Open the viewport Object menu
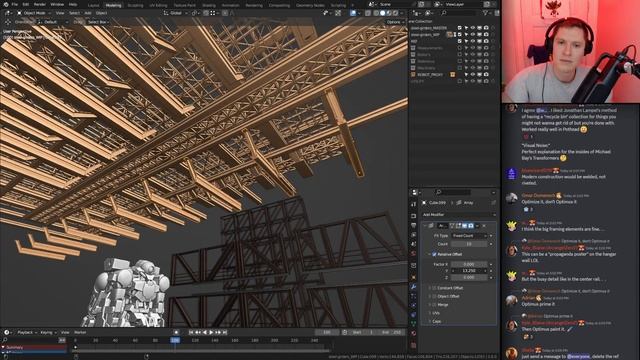 point(101,13)
